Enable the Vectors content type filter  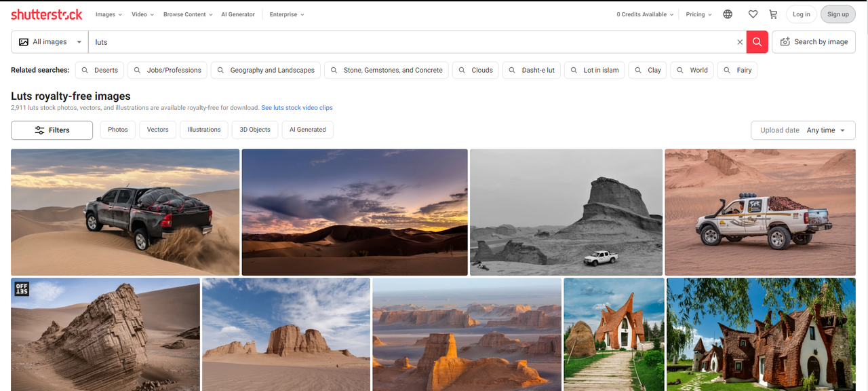(x=157, y=130)
